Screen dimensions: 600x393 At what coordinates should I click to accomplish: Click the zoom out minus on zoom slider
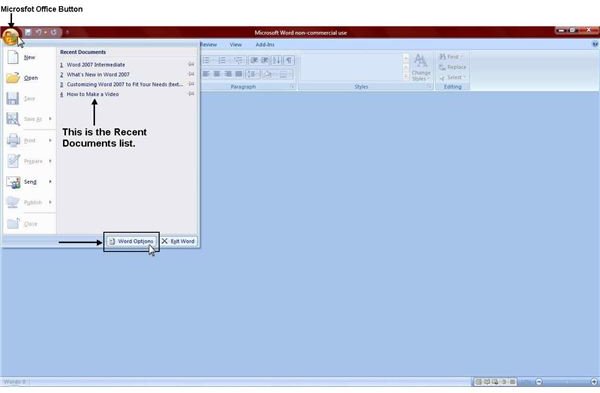tap(539, 382)
